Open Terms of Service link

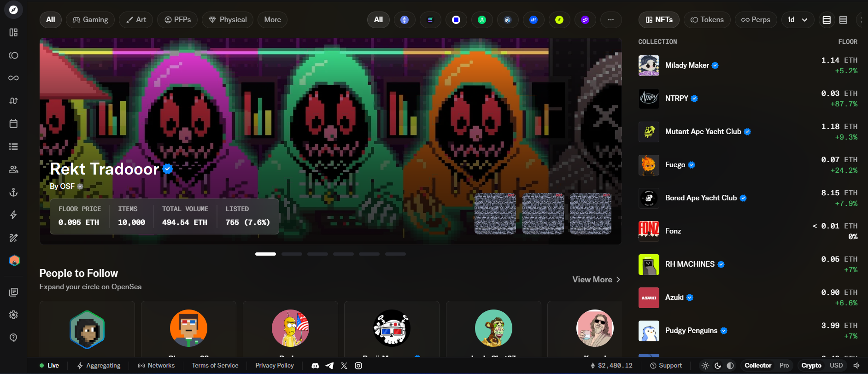[x=215, y=366]
